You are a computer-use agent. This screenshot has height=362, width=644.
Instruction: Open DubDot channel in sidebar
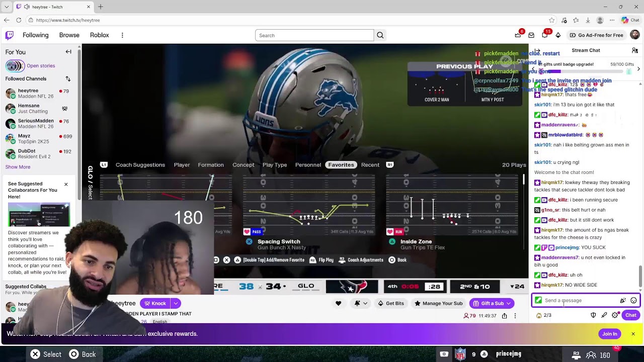38,154
